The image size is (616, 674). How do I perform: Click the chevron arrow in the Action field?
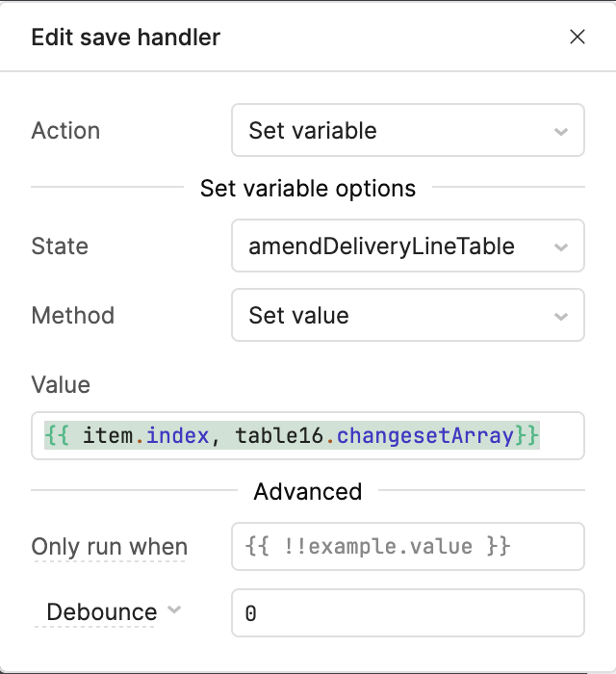pos(561,131)
